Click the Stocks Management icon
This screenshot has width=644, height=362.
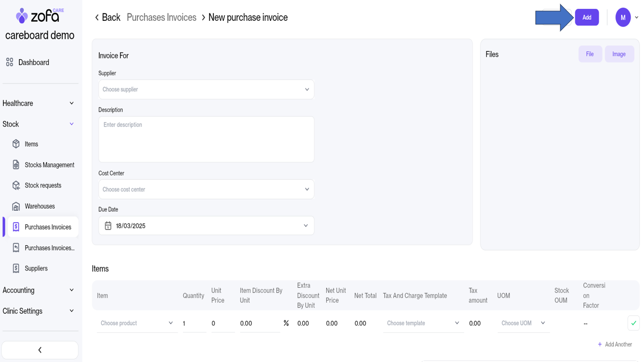(16, 165)
